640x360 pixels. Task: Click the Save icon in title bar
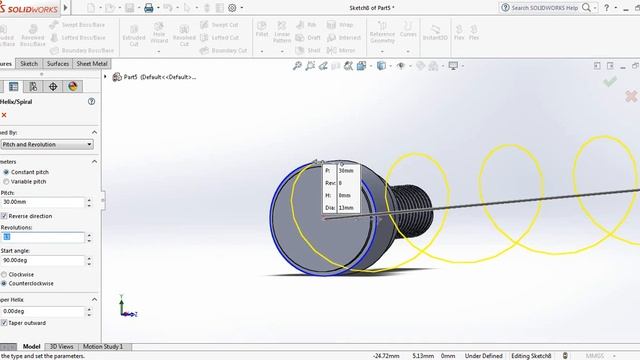[x=129, y=8]
